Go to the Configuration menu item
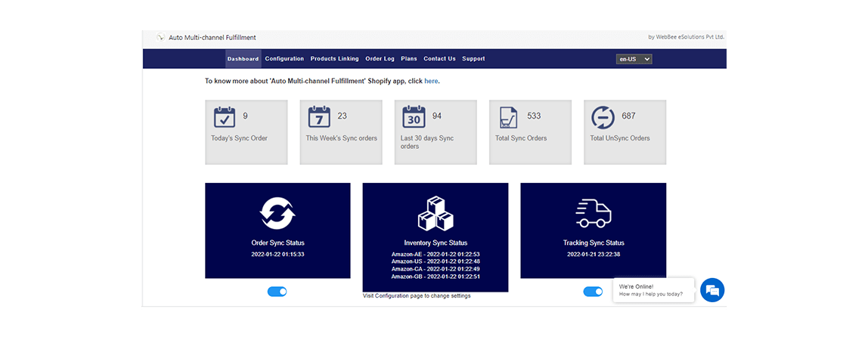868x340 pixels. pyautogui.click(x=284, y=59)
